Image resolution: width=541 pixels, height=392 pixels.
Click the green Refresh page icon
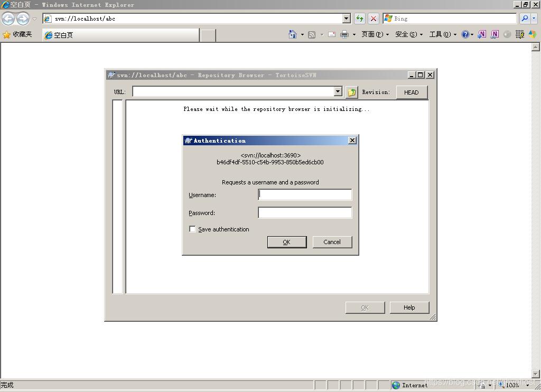360,18
